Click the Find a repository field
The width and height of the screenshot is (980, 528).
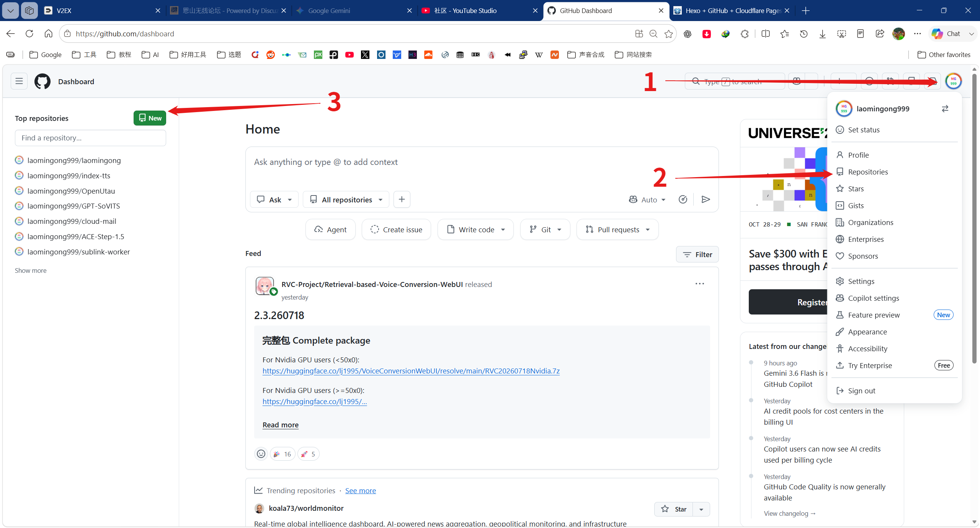pyautogui.click(x=90, y=138)
